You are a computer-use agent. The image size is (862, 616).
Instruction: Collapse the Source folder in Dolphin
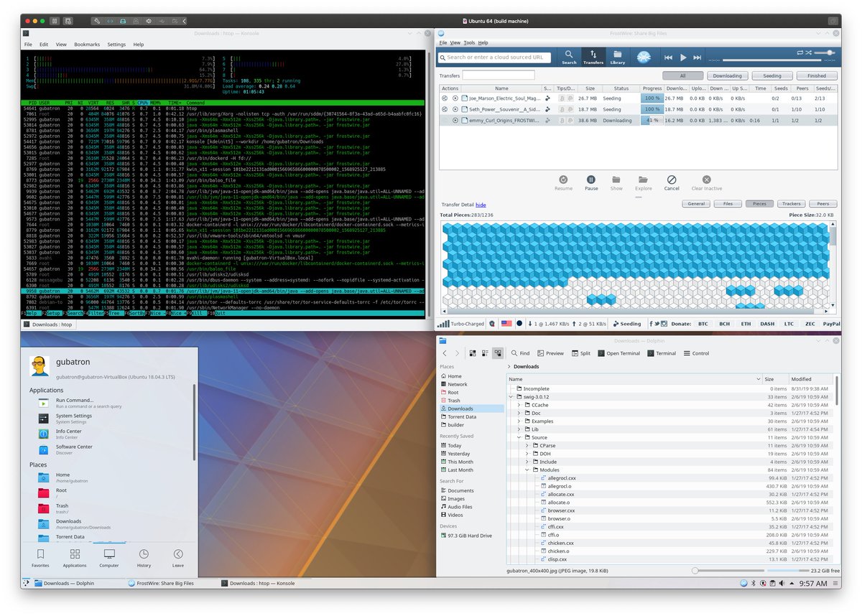(519, 437)
